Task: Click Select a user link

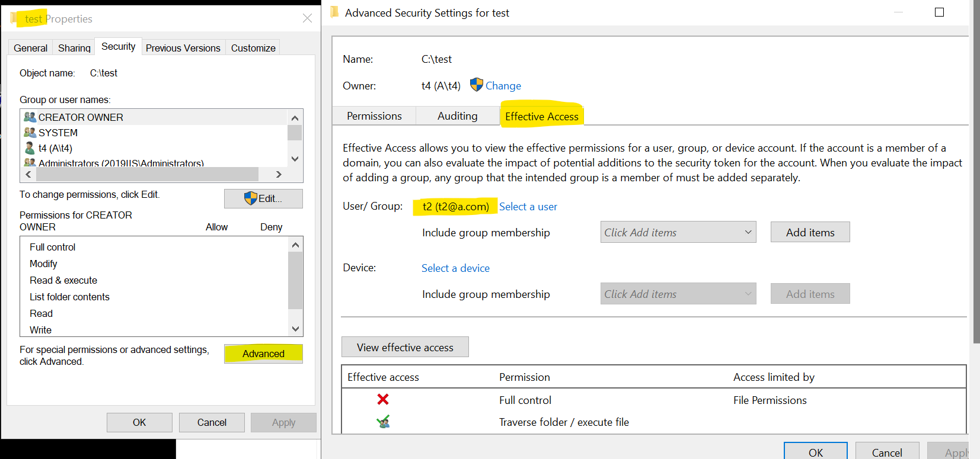Action: [528, 207]
